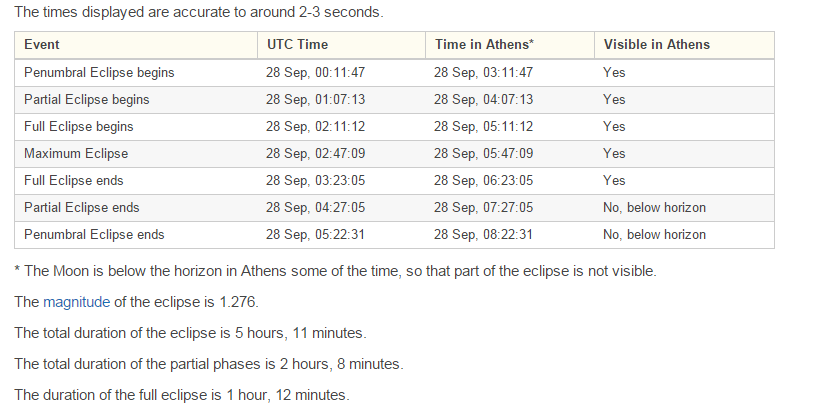This screenshot has width=816, height=412.
Task: Click the UTC time 28 Sep, 02:47:09
Action: tap(316, 154)
